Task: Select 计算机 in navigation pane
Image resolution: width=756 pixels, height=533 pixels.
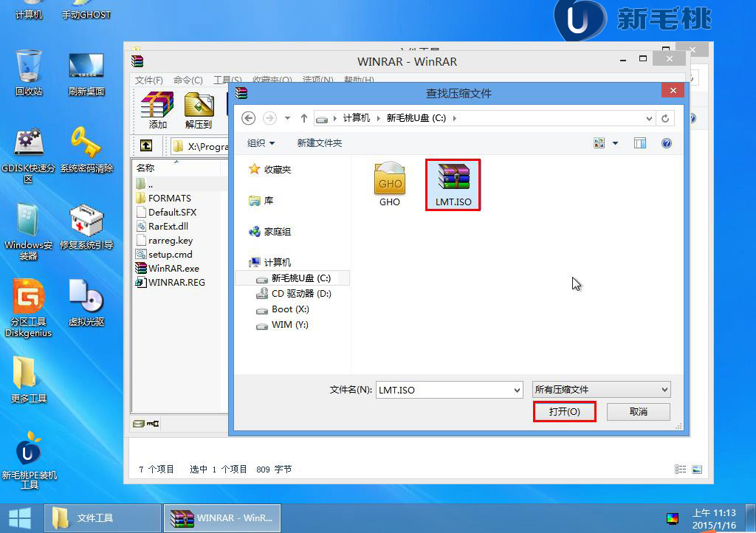Action: (270, 263)
